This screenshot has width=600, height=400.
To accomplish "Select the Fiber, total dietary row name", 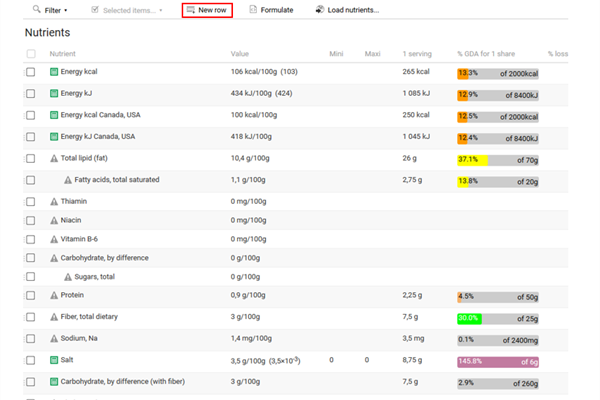I will tap(89, 317).
